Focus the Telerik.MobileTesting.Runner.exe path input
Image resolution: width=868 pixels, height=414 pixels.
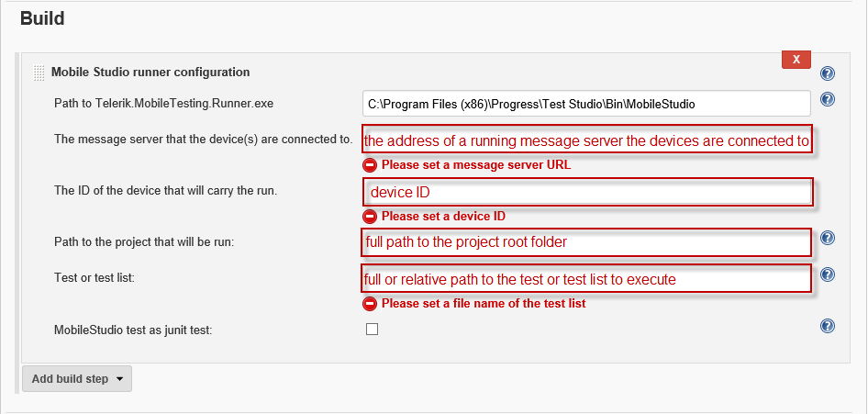586,104
